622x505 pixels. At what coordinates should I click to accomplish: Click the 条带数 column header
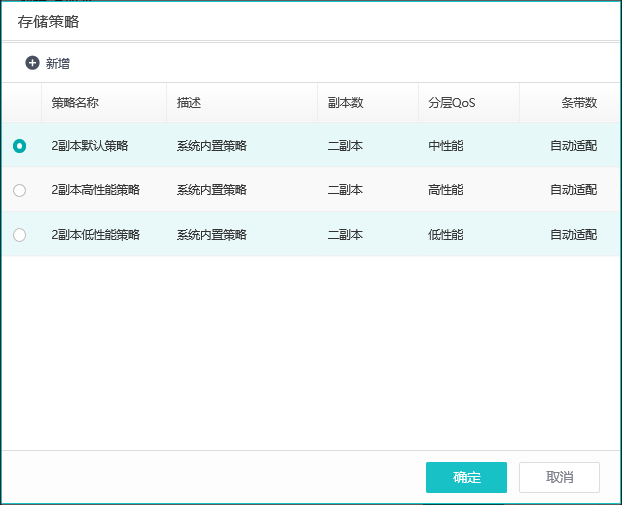click(x=578, y=103)
